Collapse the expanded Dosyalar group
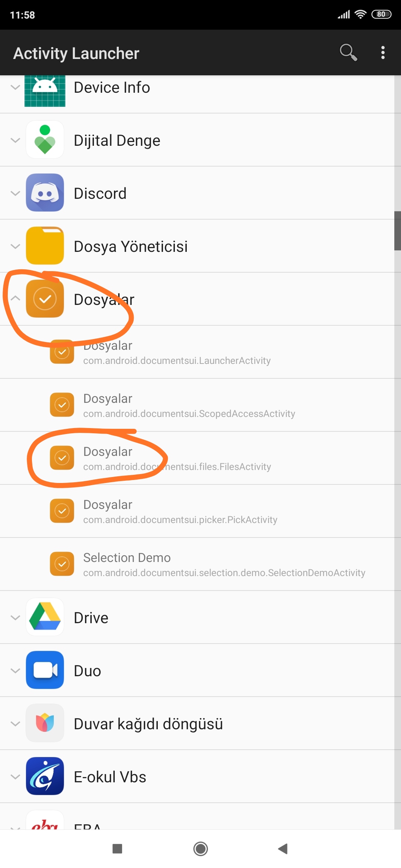The image size is (401, 868). coord(15,299)
